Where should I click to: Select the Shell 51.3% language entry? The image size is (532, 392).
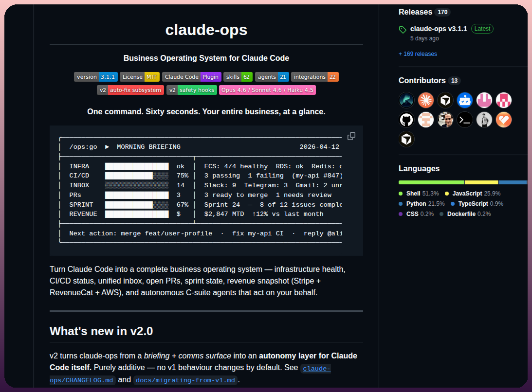(x=419, y=194)
